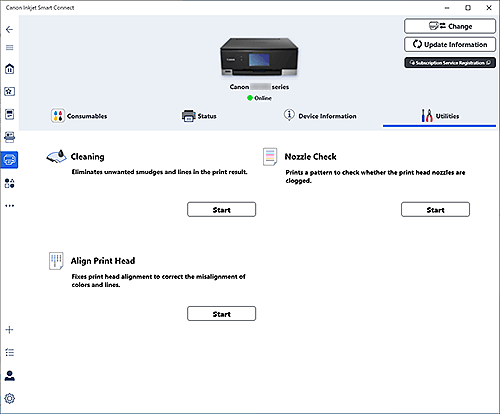The image size is (500, 414).
Task: Click the Change printer button
Action: [450, 26]
